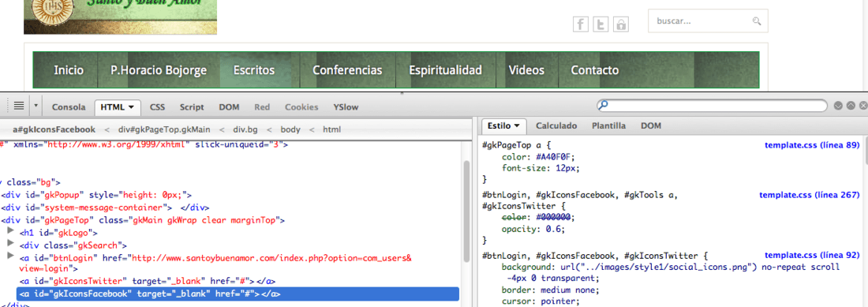Select the body breadcrumb
Screen dimensions: 868x307
click(290, 129)
